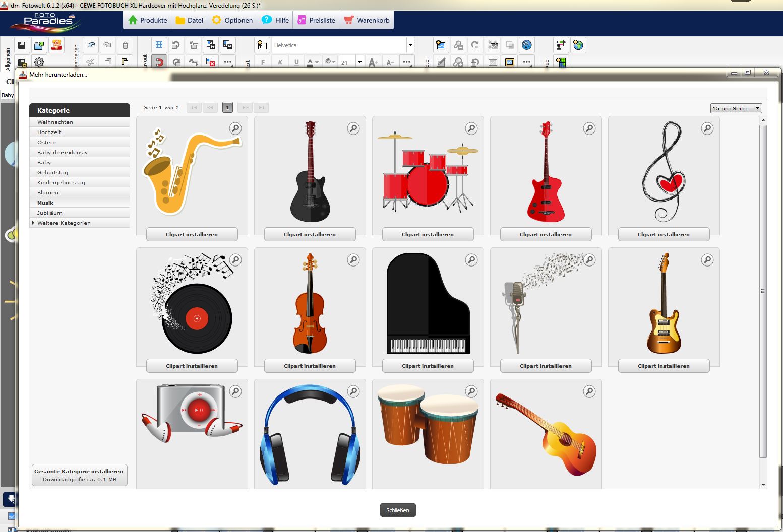Open the '15 pro Seite' dropdown
Viewport: 783px width, 532px height.
[736, 108]
